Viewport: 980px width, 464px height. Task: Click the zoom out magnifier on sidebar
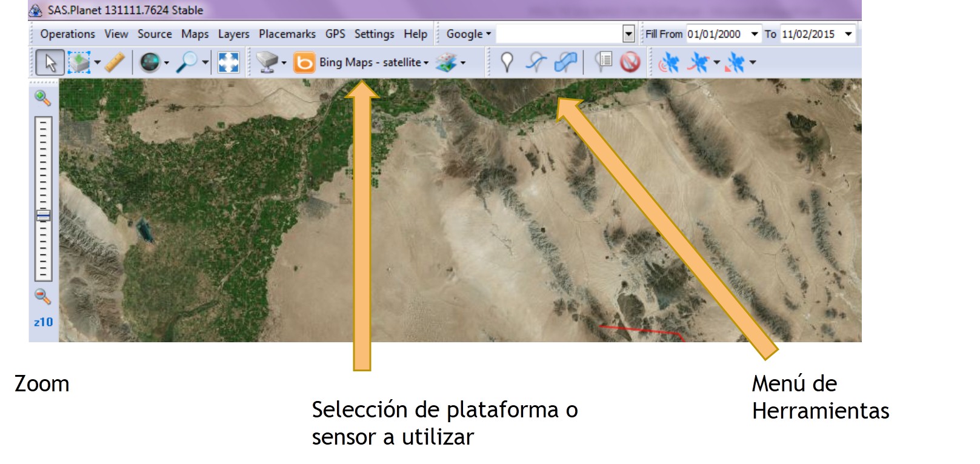click(42, 296)
